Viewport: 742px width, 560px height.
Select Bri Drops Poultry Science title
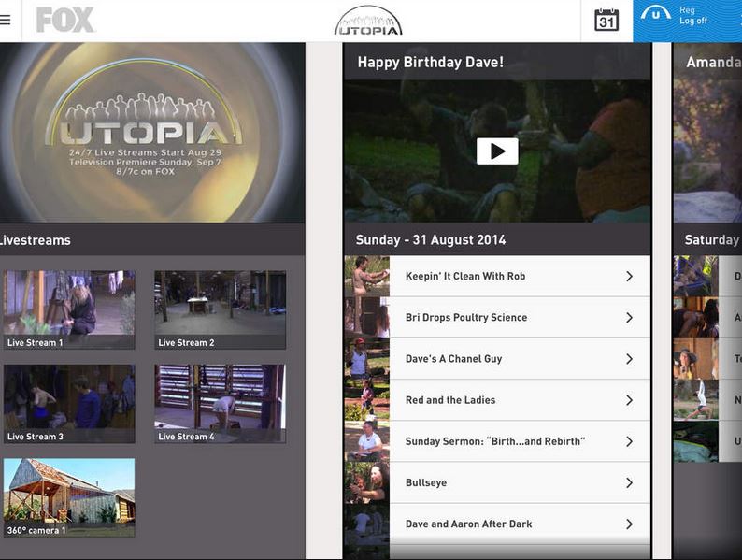(466, 318)
